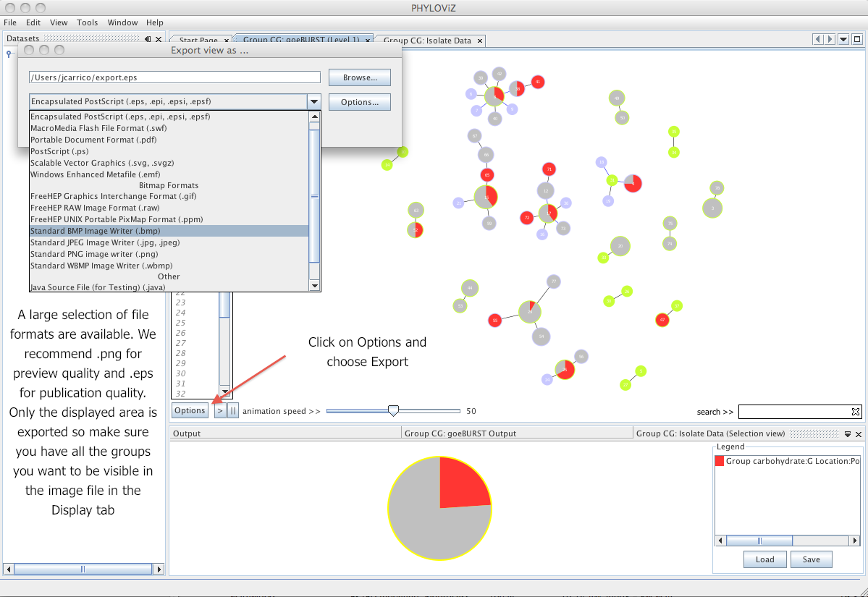The width and height of the screenshot is (868, 597).
Task: Switch to the Start Page tab
Action: coord(198,41)
